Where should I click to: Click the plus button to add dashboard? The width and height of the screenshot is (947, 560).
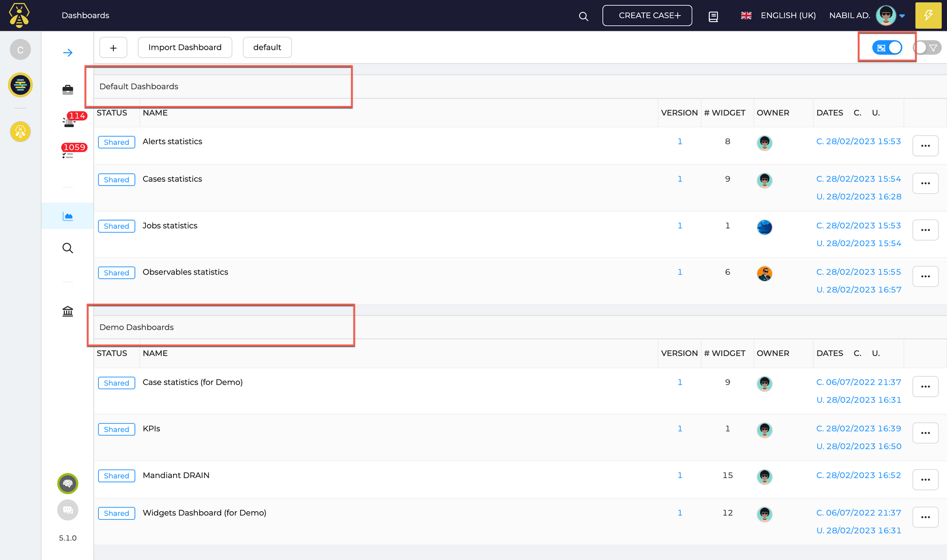point(113,47)
